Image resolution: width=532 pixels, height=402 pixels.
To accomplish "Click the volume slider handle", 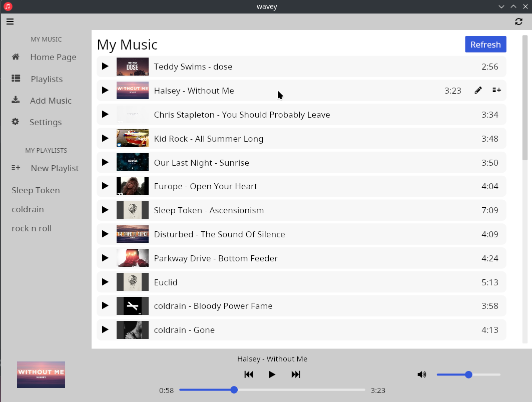I will (x=468, y=374).
